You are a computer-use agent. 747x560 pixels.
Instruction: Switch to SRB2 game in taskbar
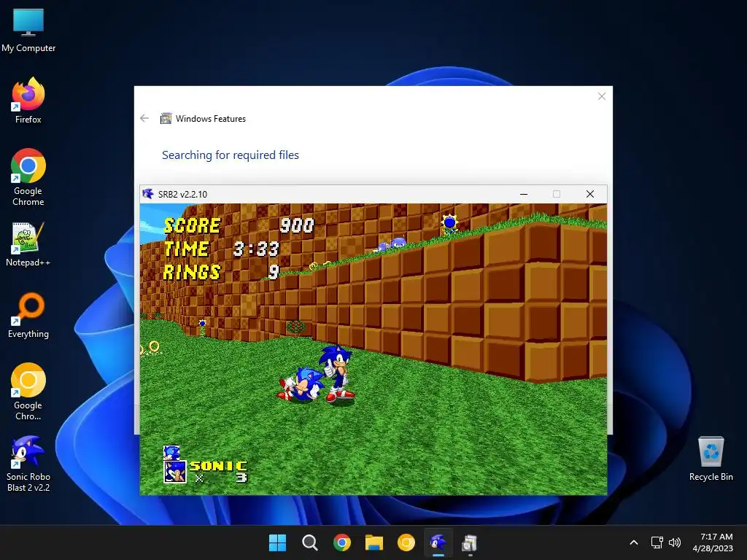click(438, 542)
